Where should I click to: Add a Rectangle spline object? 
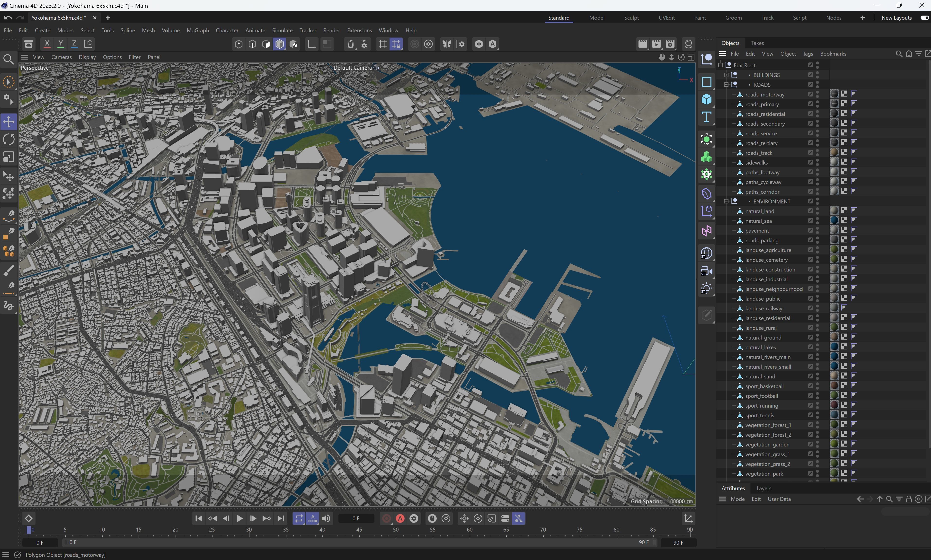click(x=707, y=82)
